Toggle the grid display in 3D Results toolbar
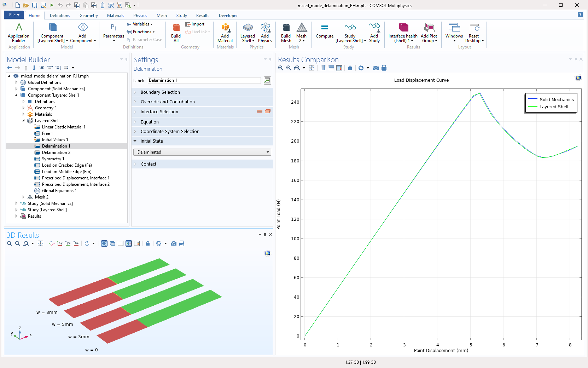Viewport: 588px width, 368px height. point(121,243)
